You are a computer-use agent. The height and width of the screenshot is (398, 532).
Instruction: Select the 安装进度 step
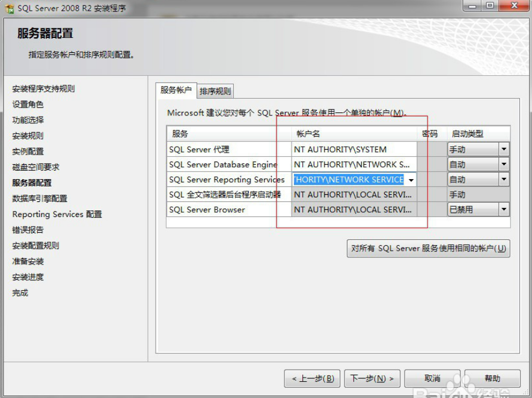click(x=28, y=277)
